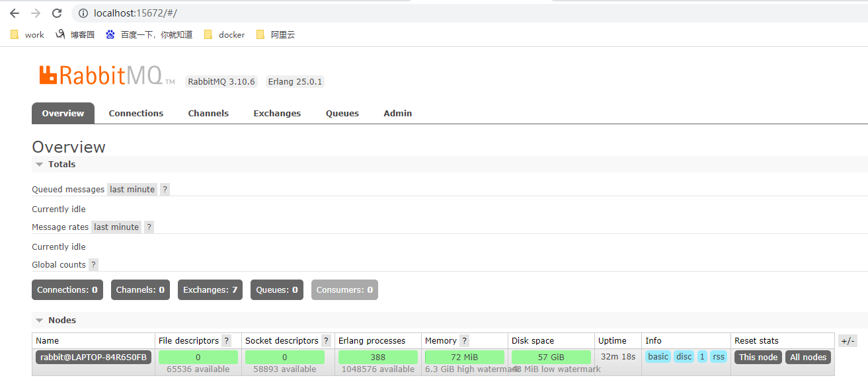The image size is (868, 378).
Task: Open the work bookmark folder
Action: coord(27,35)
